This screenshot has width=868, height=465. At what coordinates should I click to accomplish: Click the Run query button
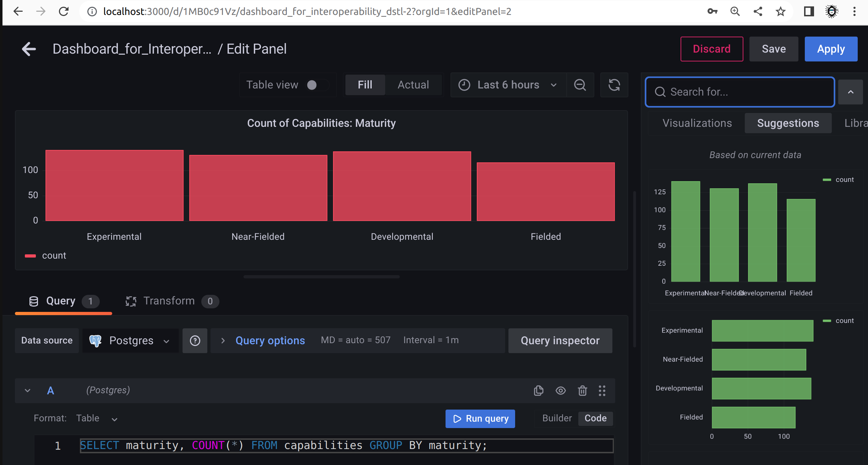click(480, 419)
